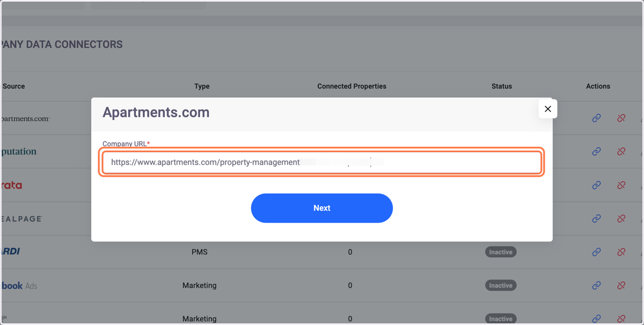This screenshot has height=325, width=644.
Task: Click the PMS type cell in Yardi row
Action: click(x=200, y=252)
